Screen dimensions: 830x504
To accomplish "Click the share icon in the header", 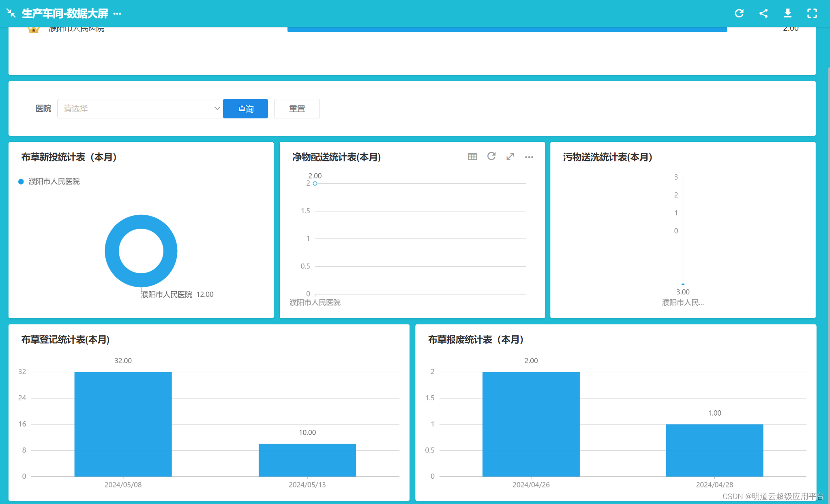I will coord(764,13).
